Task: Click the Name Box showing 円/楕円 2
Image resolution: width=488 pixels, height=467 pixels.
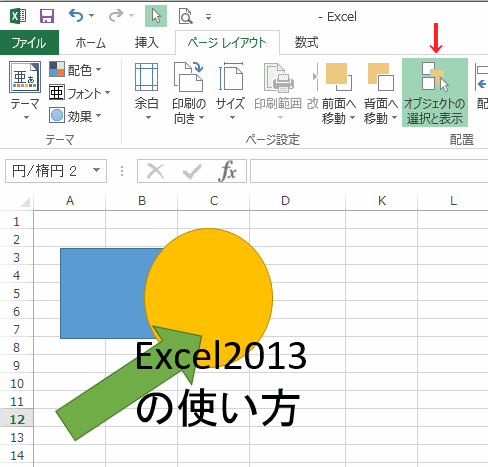Action: point(48,171)
